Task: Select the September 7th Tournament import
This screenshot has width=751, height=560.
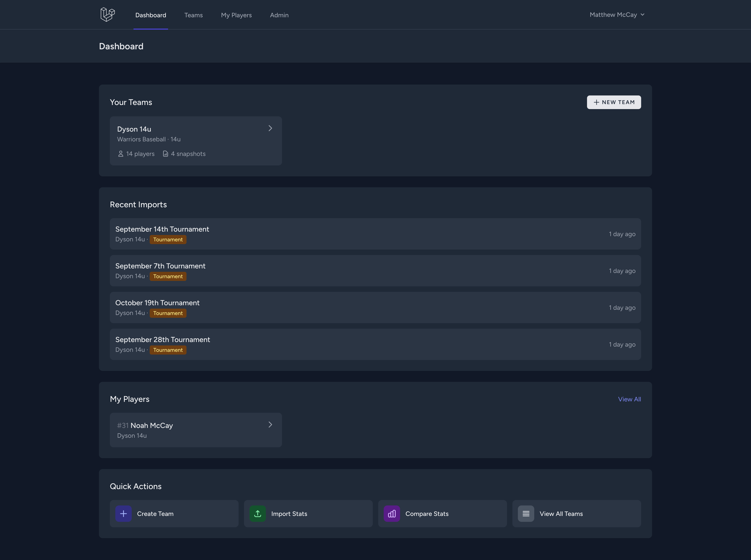Action: [375, 270]
